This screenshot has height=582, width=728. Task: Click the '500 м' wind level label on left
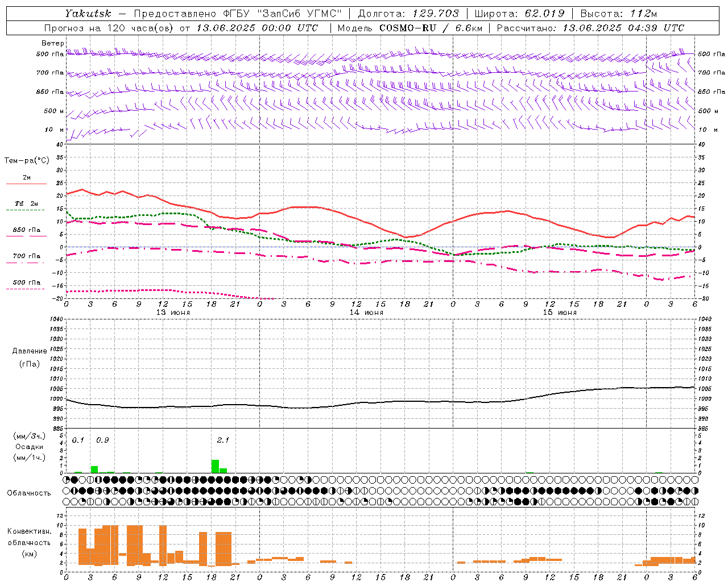coord(55,111)
